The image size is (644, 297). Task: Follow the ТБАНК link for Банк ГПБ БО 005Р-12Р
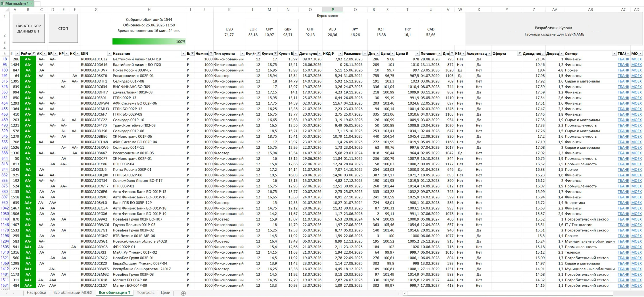point(623,203)
